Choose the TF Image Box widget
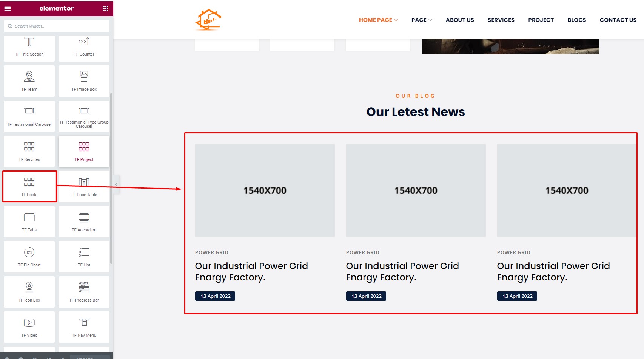 pos(84,81)
